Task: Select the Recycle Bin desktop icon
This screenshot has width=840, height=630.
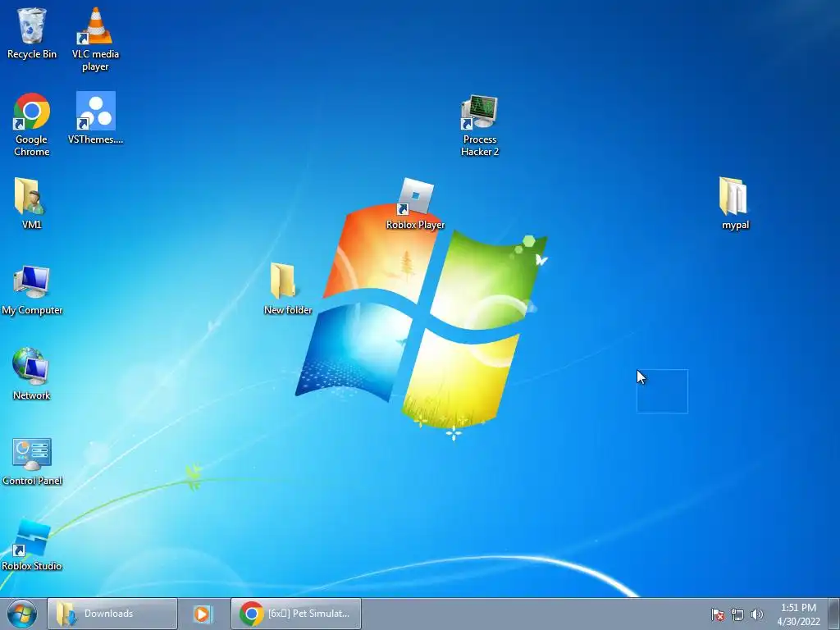Action: [32, 33]
